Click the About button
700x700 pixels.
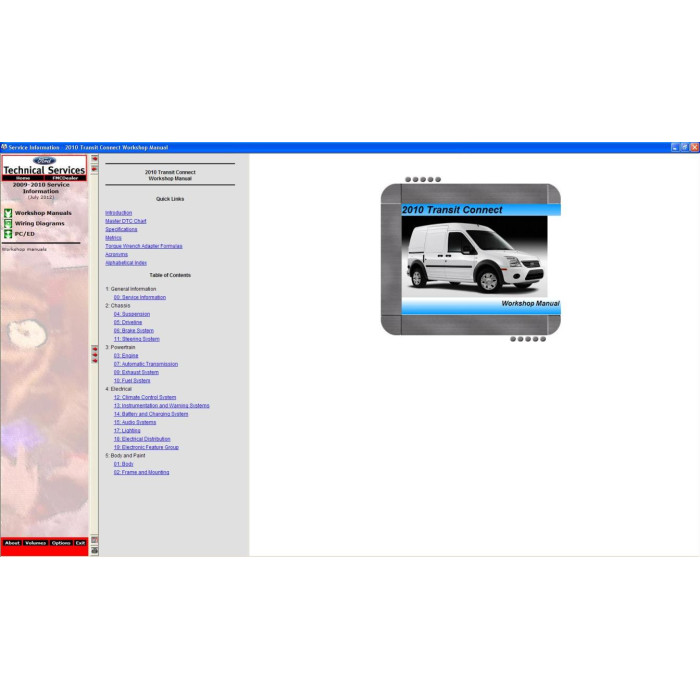point(12,543)
